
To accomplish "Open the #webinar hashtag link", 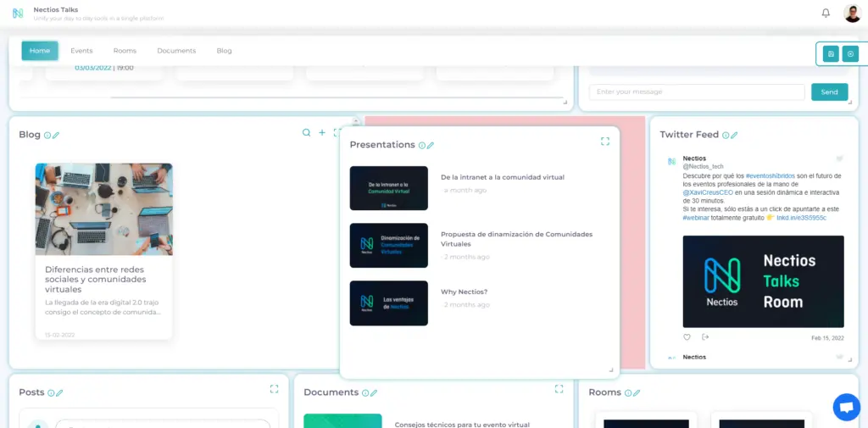I will point(697,218).
